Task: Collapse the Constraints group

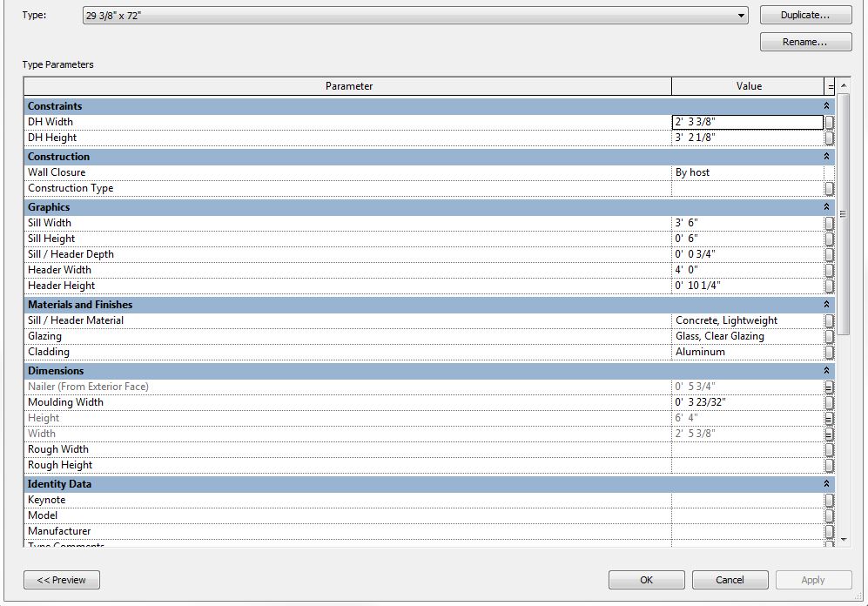Action: pos(826,105)
